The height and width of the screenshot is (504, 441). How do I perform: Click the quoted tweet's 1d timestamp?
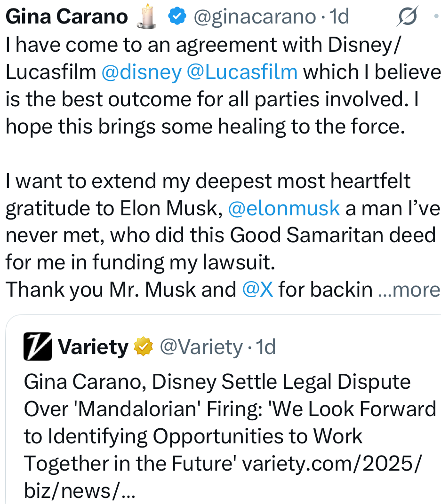tap(266, 347)
